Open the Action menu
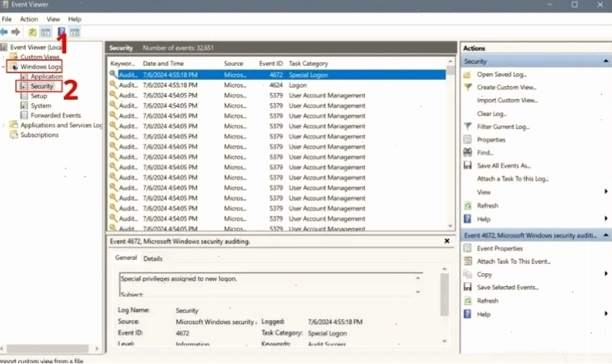Viewport: 612px width, 364px height. coord(29,19)
